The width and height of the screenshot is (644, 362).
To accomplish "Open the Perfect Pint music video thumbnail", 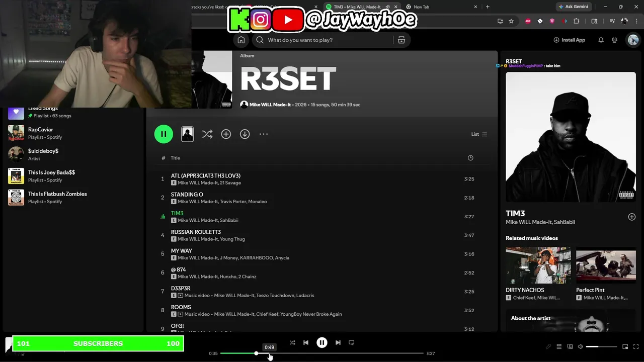I will coord(606,265).
